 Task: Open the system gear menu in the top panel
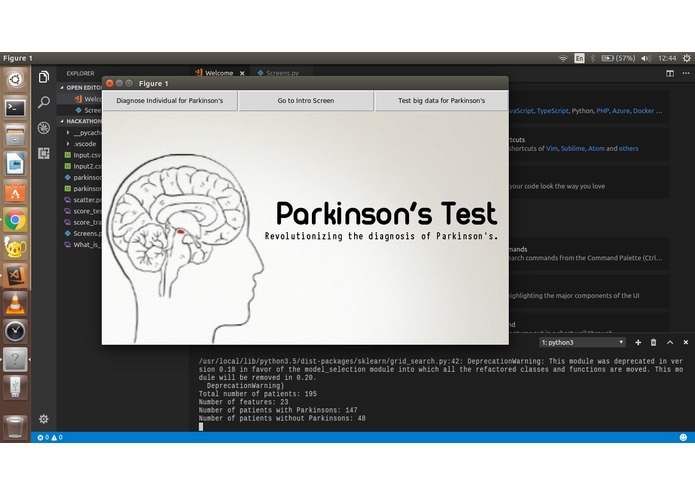tap(687, 58)
